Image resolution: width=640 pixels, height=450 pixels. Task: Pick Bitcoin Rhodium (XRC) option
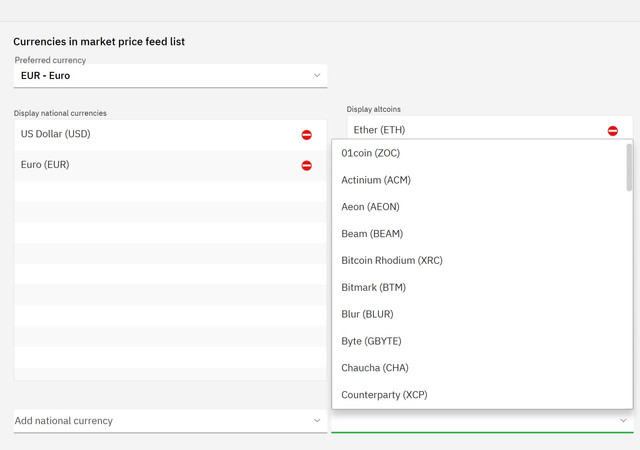click(x=479, y=261)
